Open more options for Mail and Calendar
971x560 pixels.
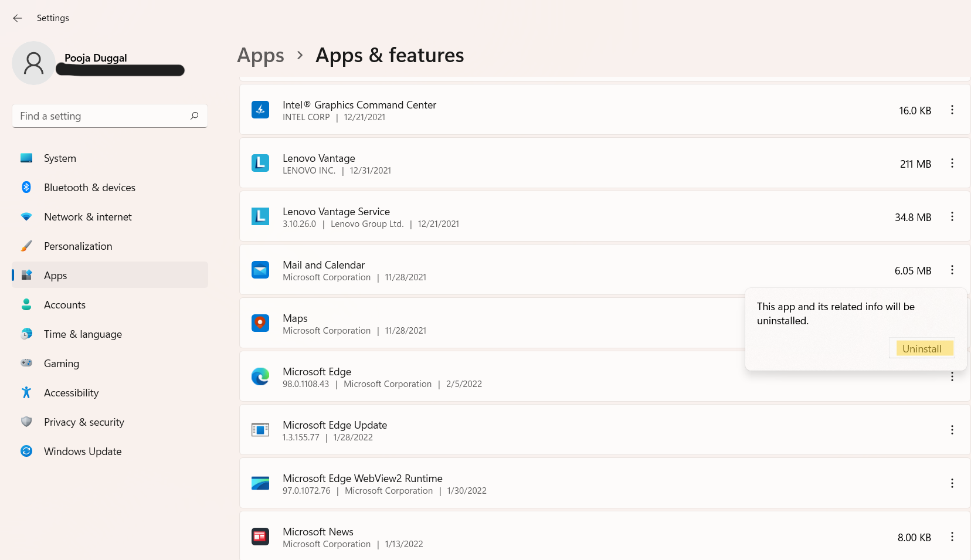952,270
